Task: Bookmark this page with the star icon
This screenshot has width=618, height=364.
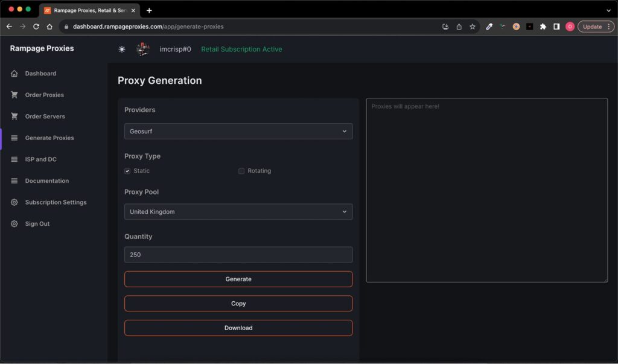Action: tap(473, 27)
